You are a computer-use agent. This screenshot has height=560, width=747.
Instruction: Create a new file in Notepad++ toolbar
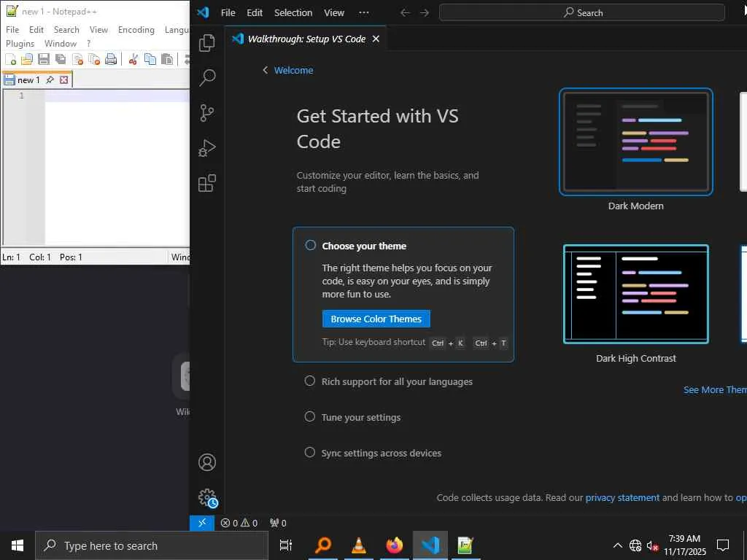10,59
